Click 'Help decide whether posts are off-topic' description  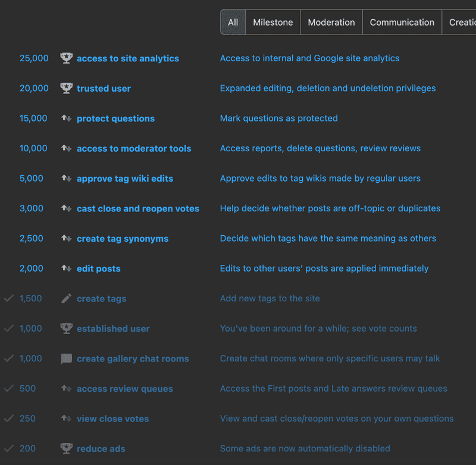330,208
